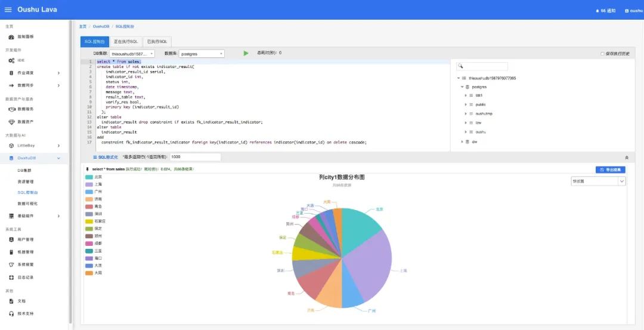Click the max return rows input field
This screenshot has height=330, width=644.
coord(194,157)
